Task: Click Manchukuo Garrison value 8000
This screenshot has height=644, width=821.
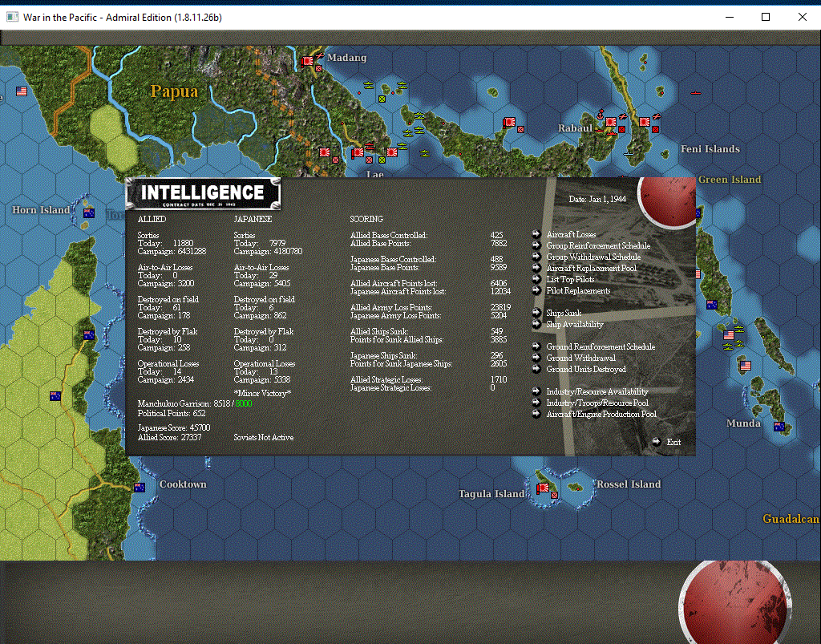Action: click(244, 403)
